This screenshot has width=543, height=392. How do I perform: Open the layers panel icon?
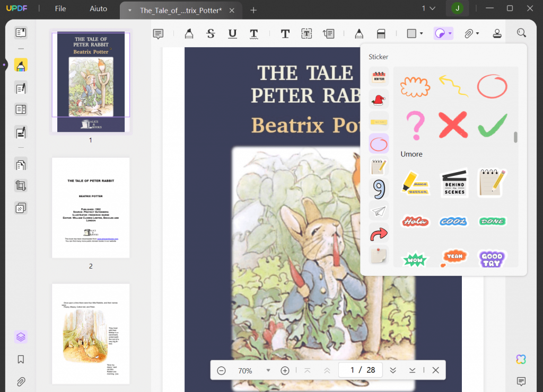tap(21, 336)
